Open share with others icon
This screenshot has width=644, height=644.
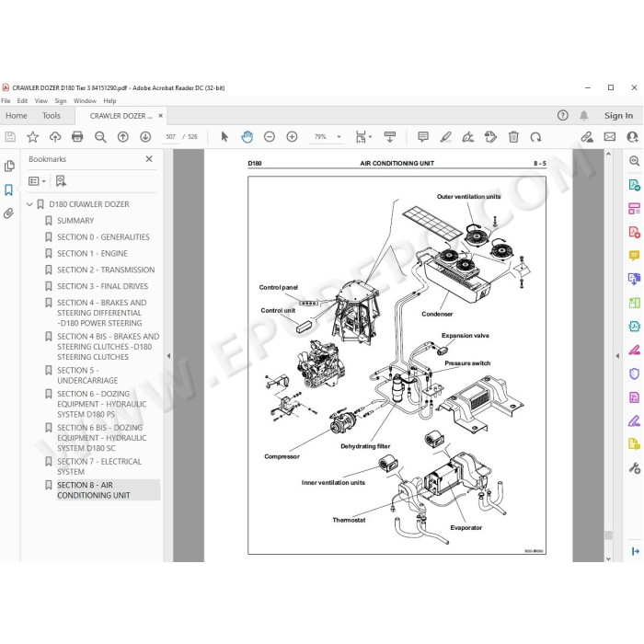[x=632, y=137]
